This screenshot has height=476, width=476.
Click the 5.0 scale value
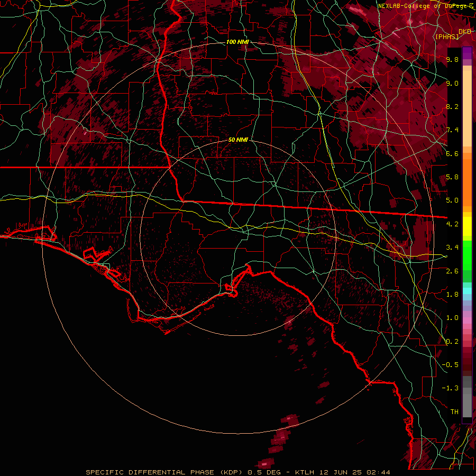click(452, 200)
